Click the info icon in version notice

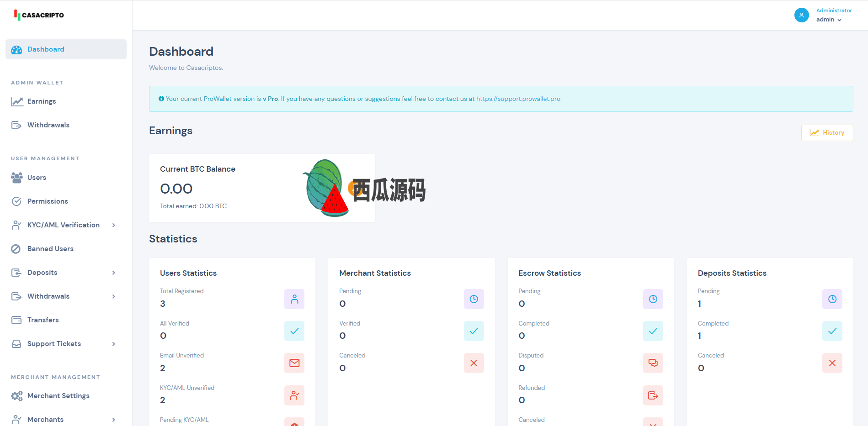click(x=161, y=99)
